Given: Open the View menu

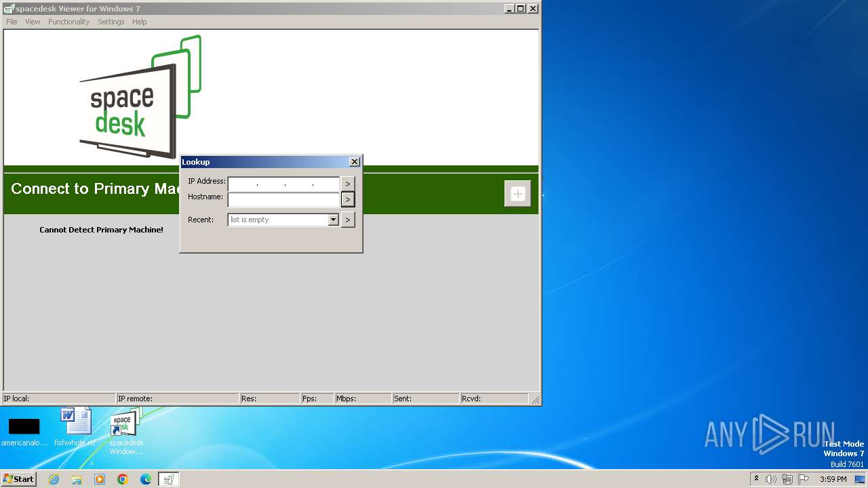Looking at the screenshot, I should click(33, 22).
